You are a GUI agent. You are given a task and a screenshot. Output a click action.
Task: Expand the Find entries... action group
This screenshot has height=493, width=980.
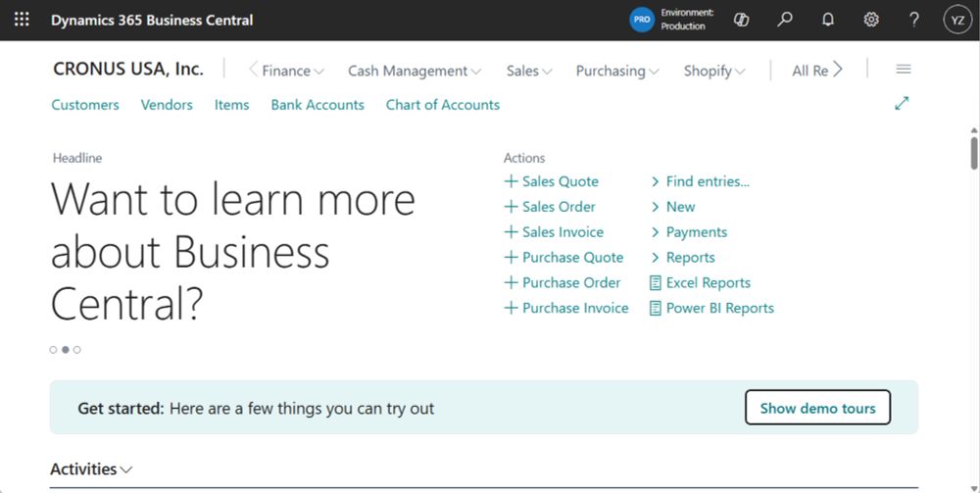(700, 181)
